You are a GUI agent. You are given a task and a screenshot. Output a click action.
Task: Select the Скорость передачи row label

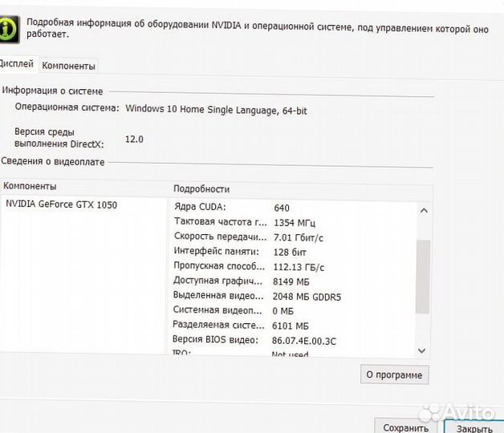(x=220, y=237)
